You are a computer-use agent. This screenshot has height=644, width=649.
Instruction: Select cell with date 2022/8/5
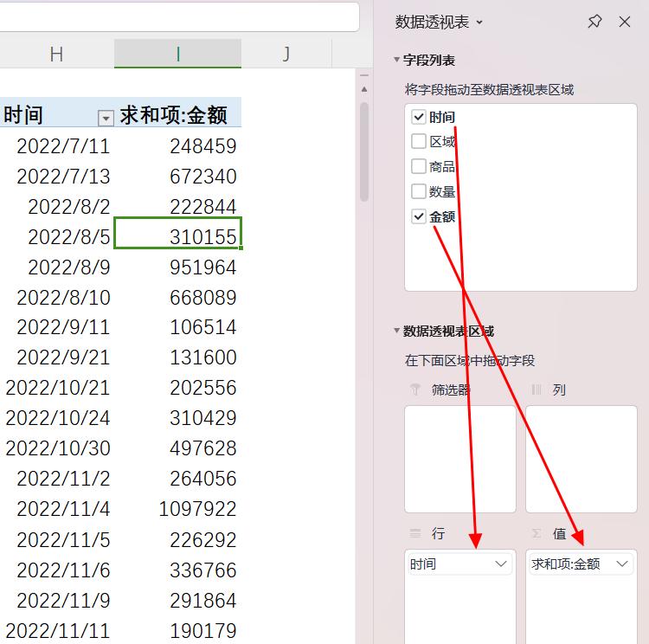coord(57,237)
